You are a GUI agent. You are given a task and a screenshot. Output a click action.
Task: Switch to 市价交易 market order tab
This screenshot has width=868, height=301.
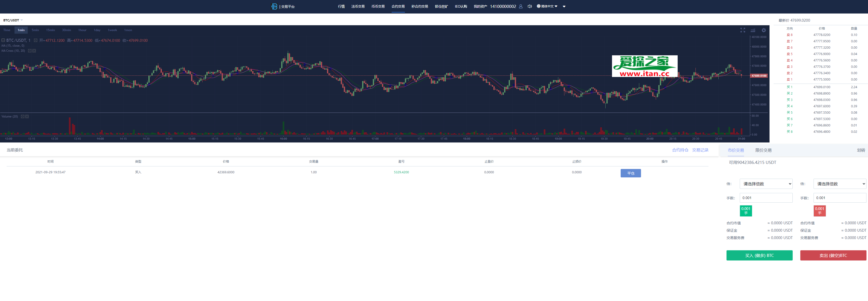click(x=736, y=150)
